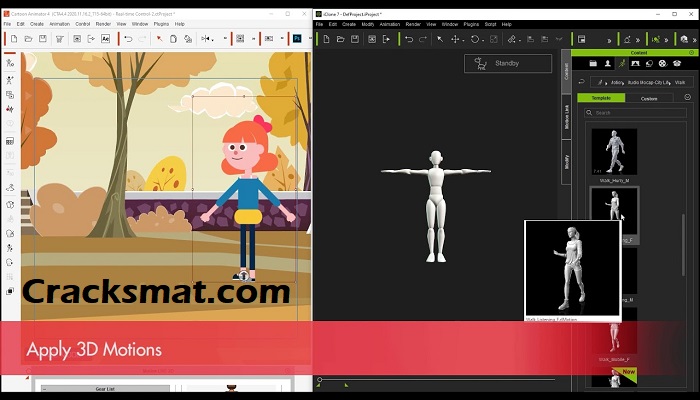Select the Move tool in iClone toolbar
This screenshot has width=700, height=400.
click(x=455, y=39)
